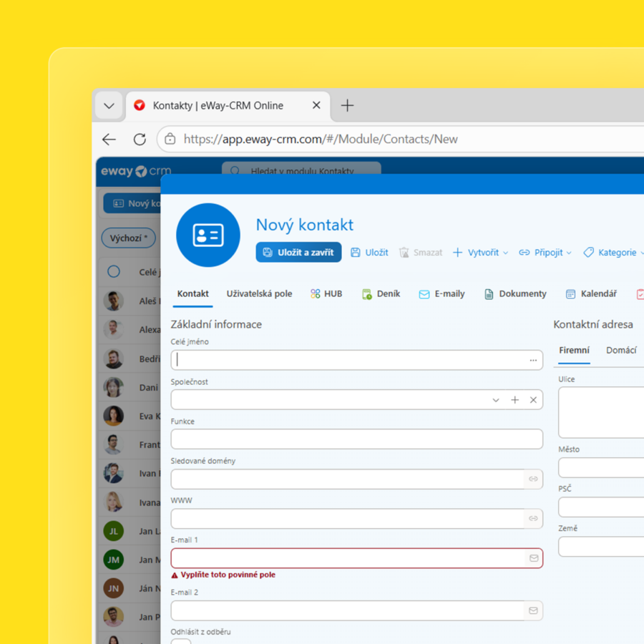The image size is (644, 644).
Task: Reload the page with browser refresh icon
Action: 140,140
